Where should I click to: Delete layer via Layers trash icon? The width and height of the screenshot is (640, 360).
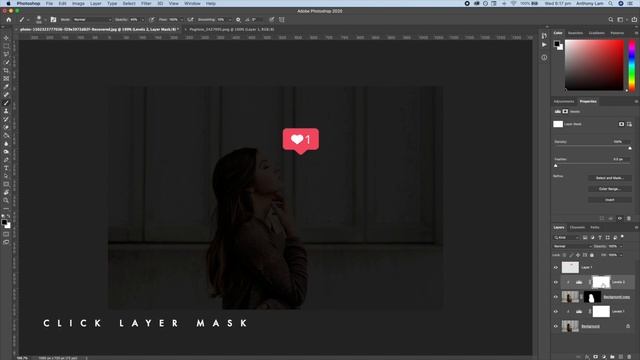(x=629, y=357)
